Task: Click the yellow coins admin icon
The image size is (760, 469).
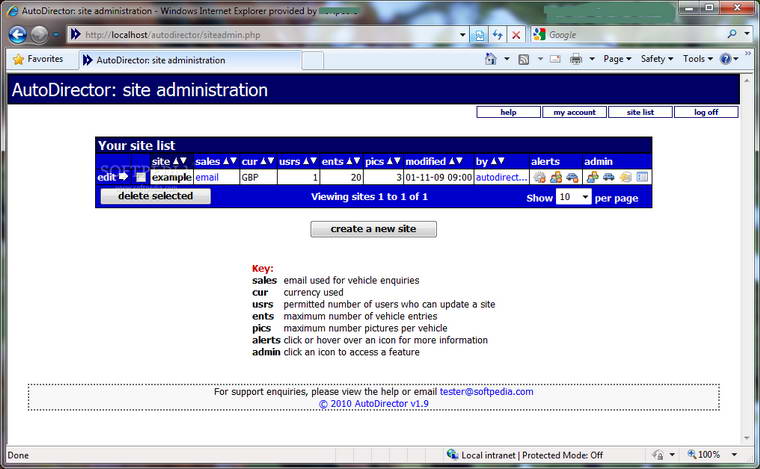Action: 626,177
